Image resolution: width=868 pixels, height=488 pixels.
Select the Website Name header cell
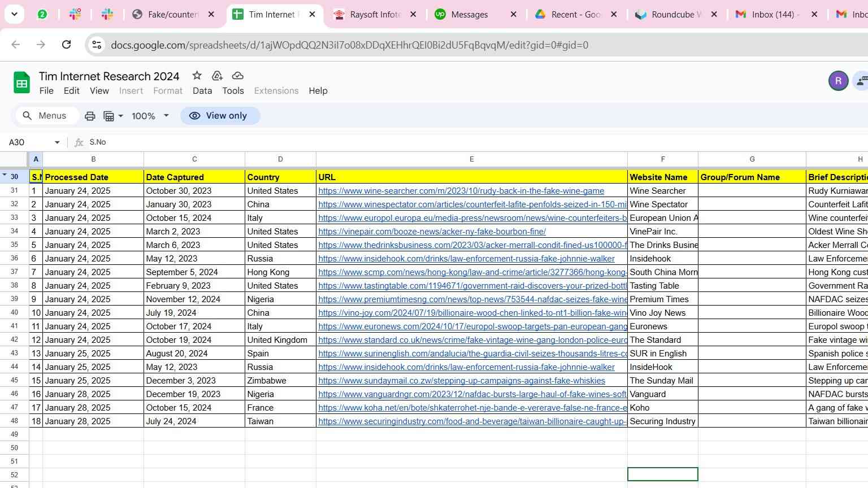pyautogui.click(x=663, y=177)
